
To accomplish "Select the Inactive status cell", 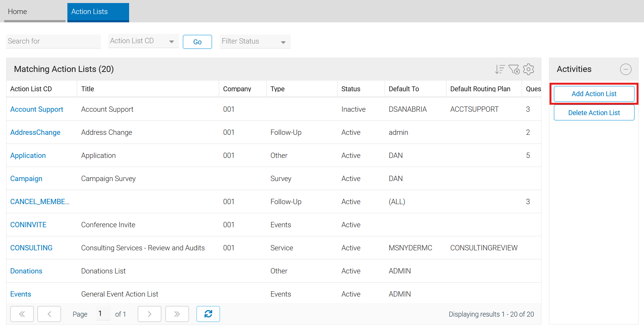I will (354, 109).
